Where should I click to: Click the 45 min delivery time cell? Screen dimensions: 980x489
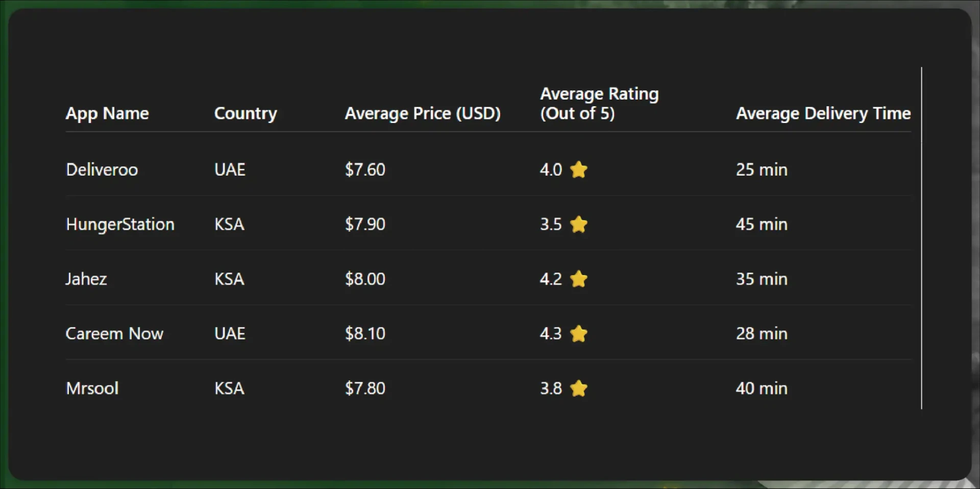tap(762, 224)
